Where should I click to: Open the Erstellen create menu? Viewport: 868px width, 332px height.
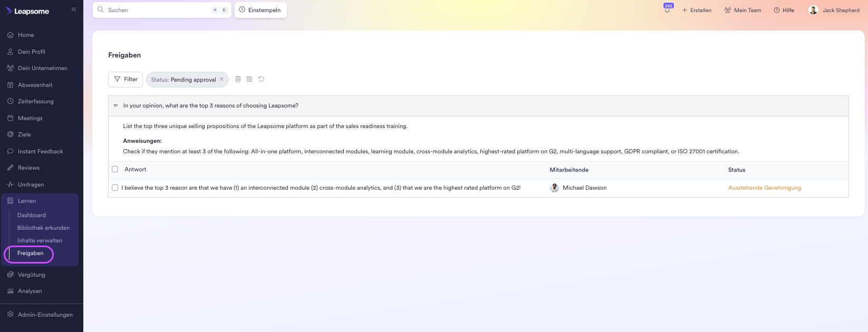click(x=697, y=10)
